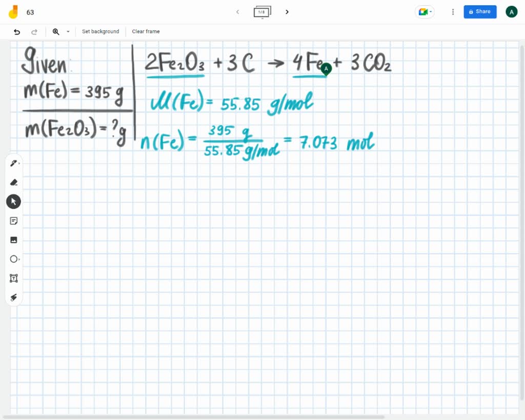Add a text box
This screenshot has height=420, width=525.
(x=13, y=278)
